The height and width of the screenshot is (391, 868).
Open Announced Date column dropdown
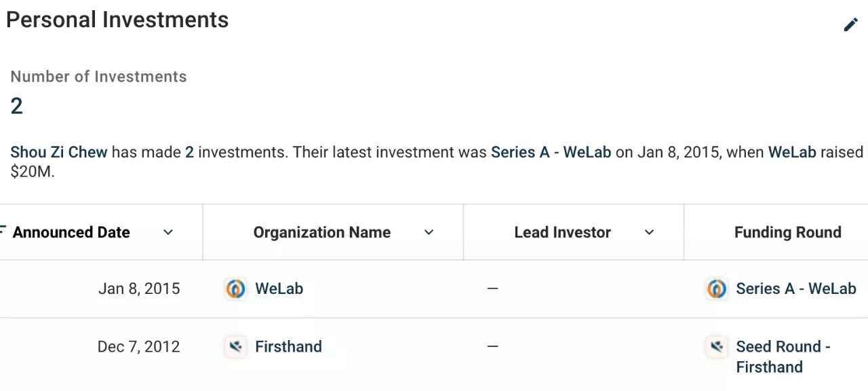(168, 232)
